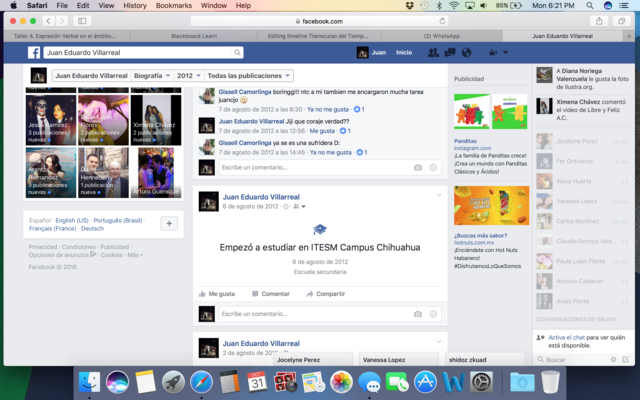
Task: Click camera icon in first comment box
Action: [418, 167]
